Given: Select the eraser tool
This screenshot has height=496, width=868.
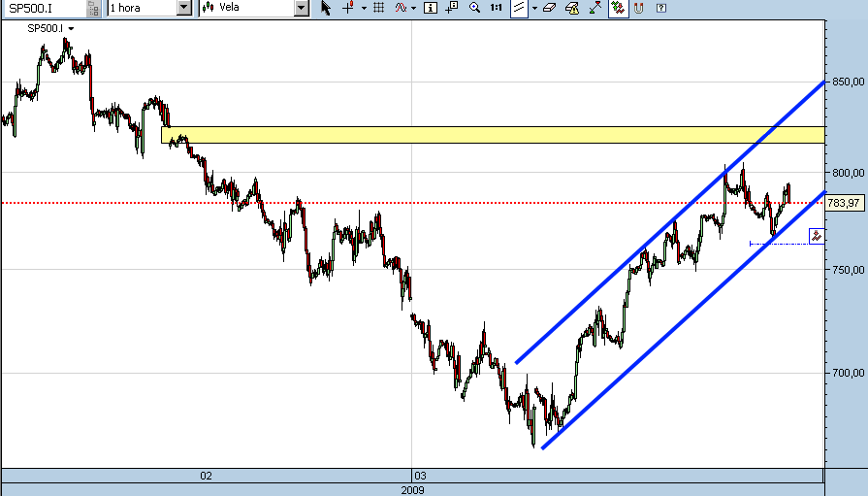Looking at the screenshot, I should (549, 8).
